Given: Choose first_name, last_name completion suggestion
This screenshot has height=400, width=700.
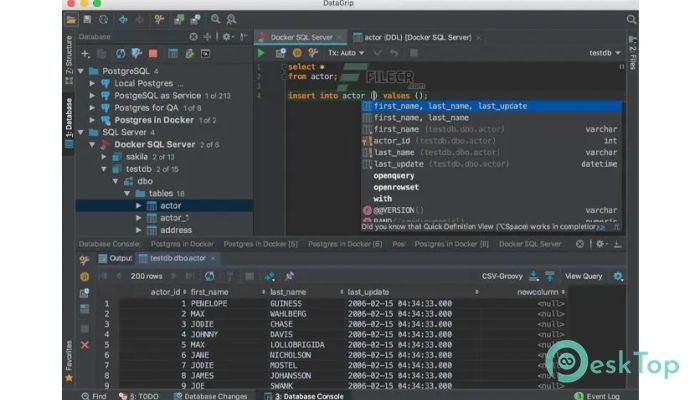Looking at the screenshot, I should coord(491,118).
